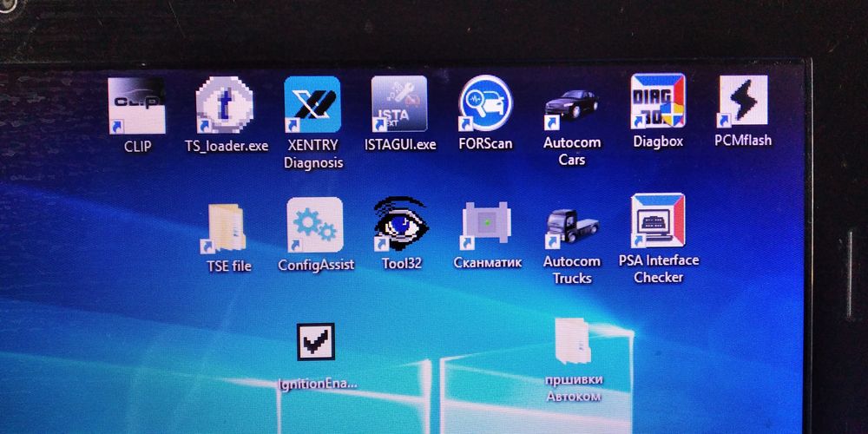Open the CLIP shortcut icon
The height and width of the screenshot is (434, 868).
137,106
